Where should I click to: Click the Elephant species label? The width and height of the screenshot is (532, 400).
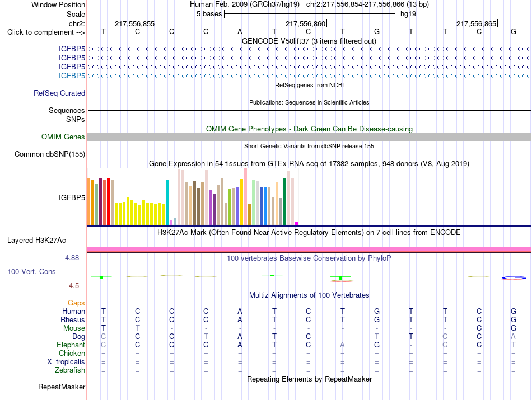pos(71,345)
